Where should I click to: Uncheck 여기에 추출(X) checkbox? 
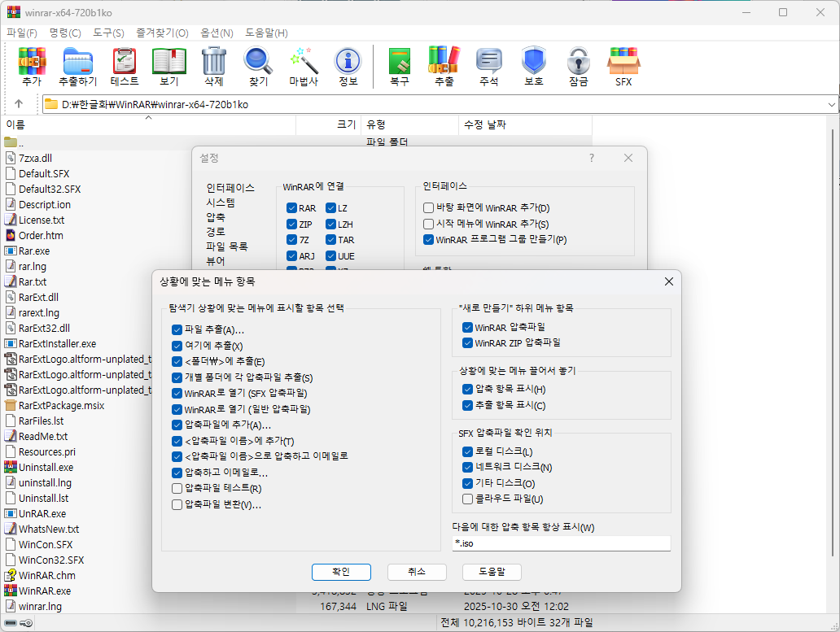[177, 346]
